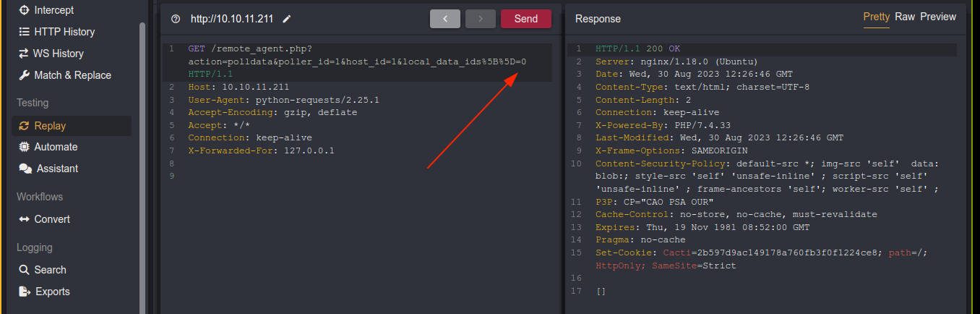Switch response view to Raw
The height and width of the screenshot is (314, 980).
[904, 17]
